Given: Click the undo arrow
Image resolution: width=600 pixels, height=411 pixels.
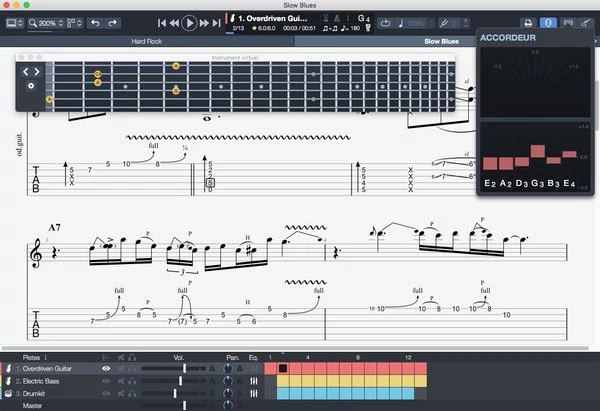Looking at the screenshot, I should click(x=95, y=23).
